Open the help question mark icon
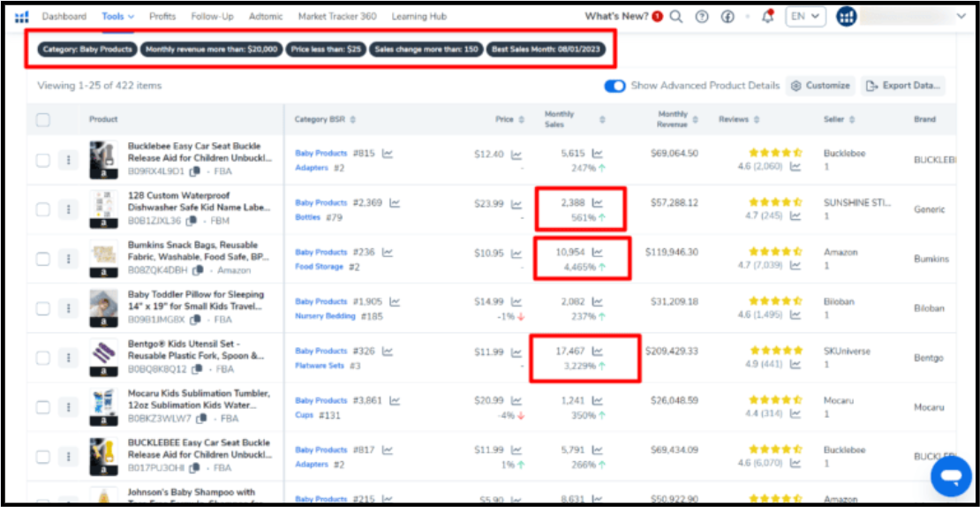 [x=702, y=17]
